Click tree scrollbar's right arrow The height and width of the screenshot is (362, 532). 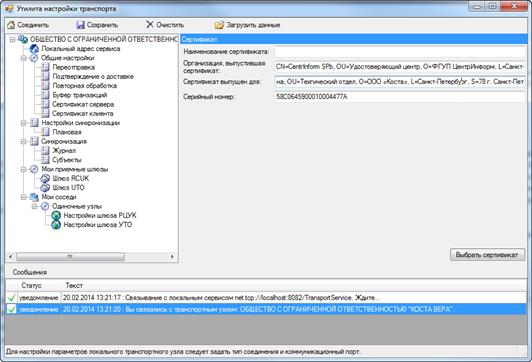[x=172, y=257]
